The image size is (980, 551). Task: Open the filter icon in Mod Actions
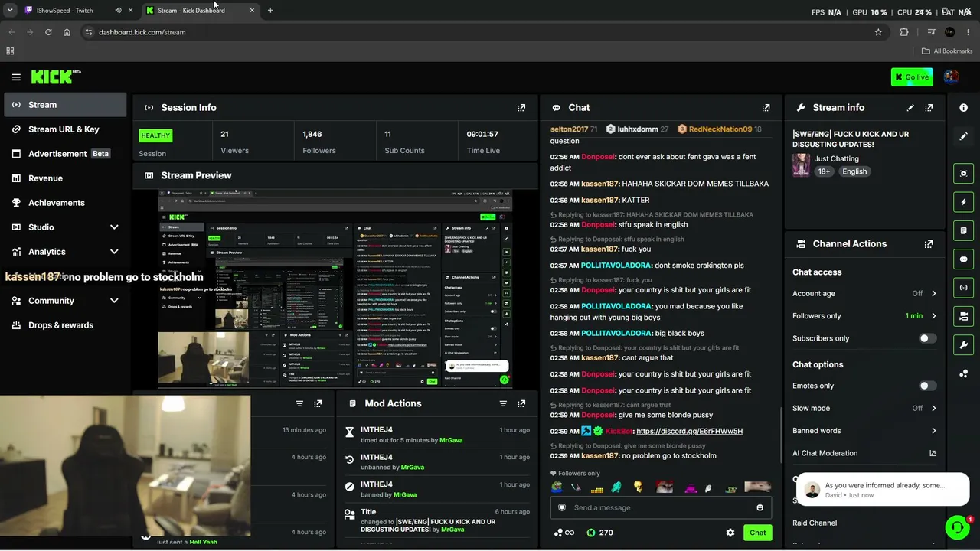tap(503, 403)
